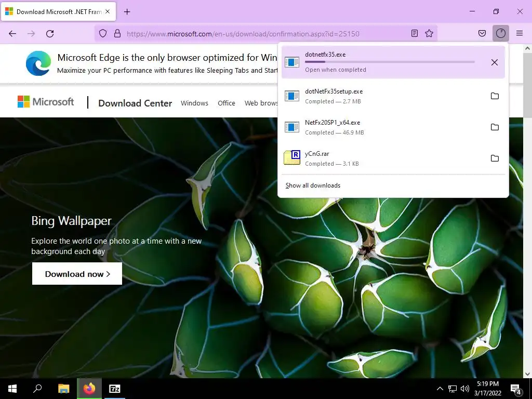Open folder containing NetFx20SP1_x64.exe
The height and width of the screenshot is (399, 532).
[x=495, y=127]
